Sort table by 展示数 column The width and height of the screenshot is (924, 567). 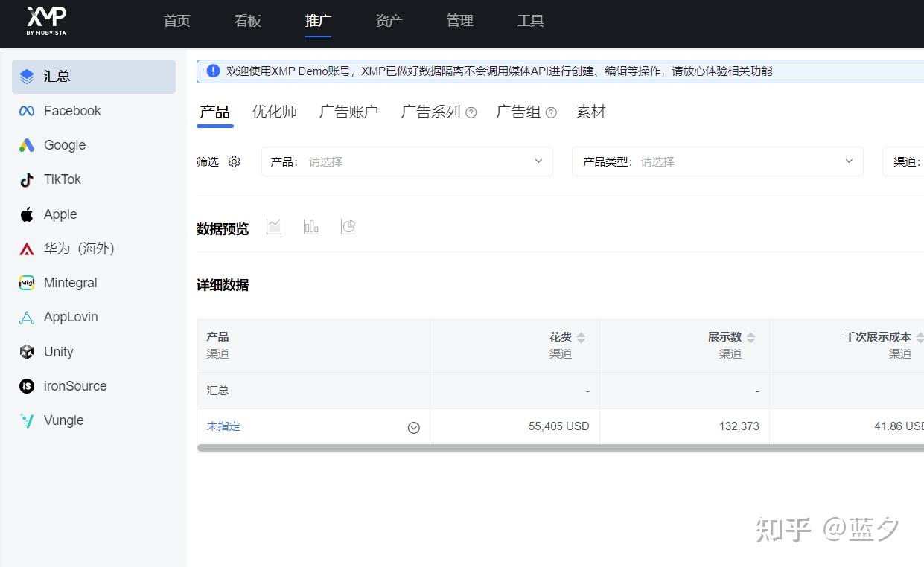tap(751, 338)
